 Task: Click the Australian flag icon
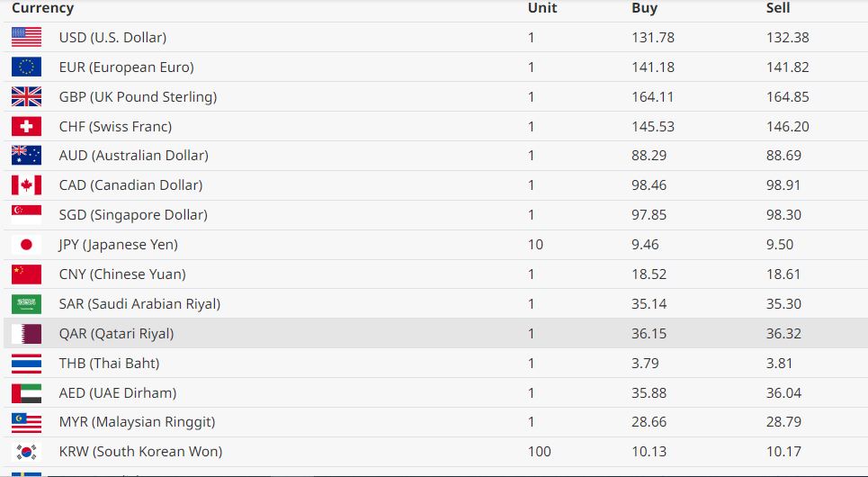coord(26,155)
